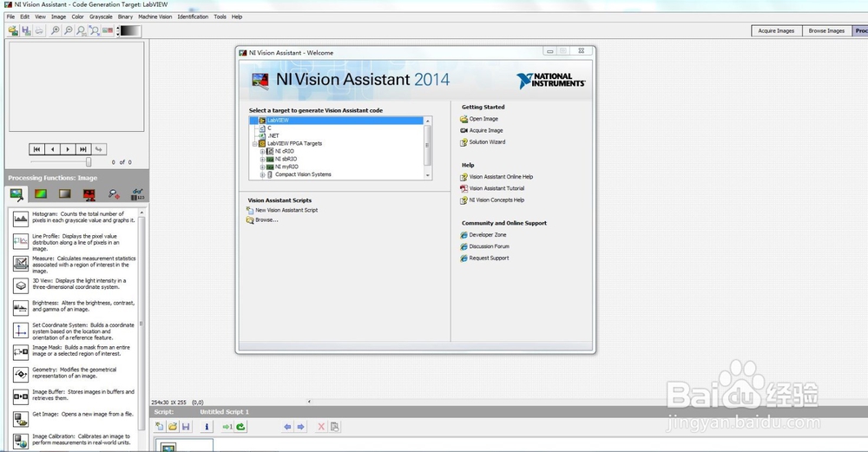Viewport: 868px width, 452px height.
Task: Open the Tools menu
Action: tap(220, 16)
